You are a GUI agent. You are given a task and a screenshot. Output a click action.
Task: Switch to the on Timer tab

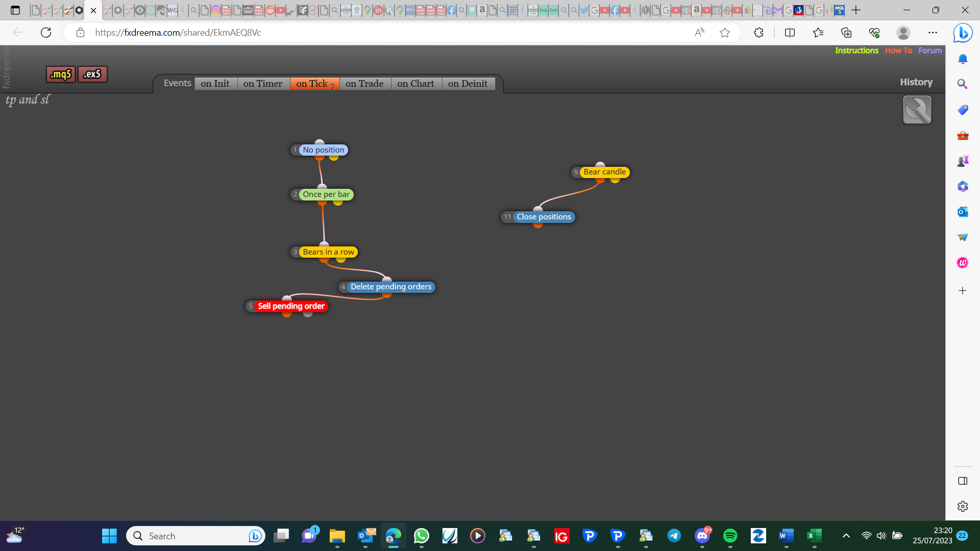(x=263, y=84)
